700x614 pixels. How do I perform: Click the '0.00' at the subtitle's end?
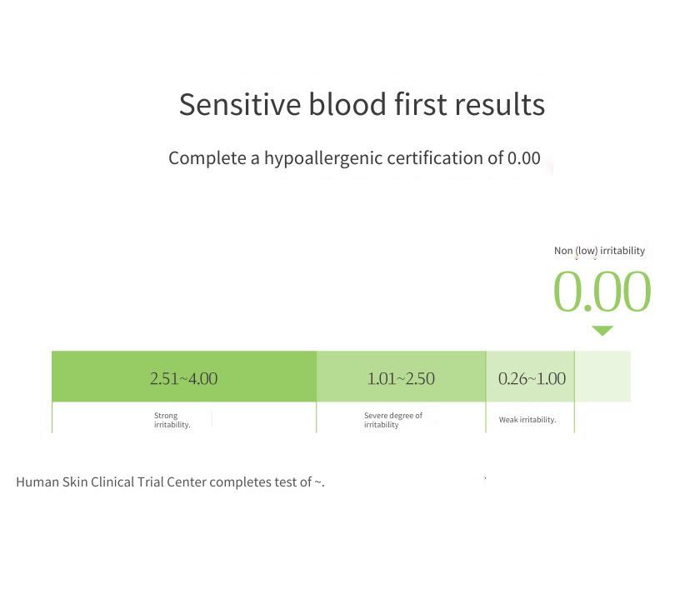pyautogui.click(x=524, y=158)
